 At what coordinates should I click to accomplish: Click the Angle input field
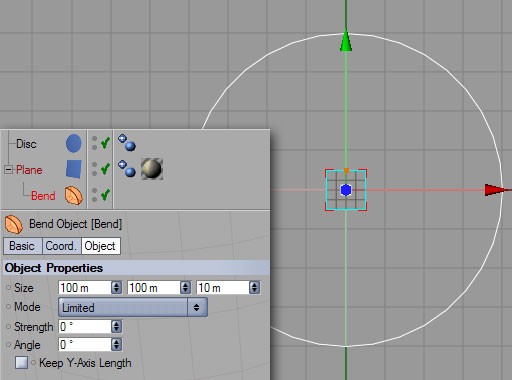[85, 344]
